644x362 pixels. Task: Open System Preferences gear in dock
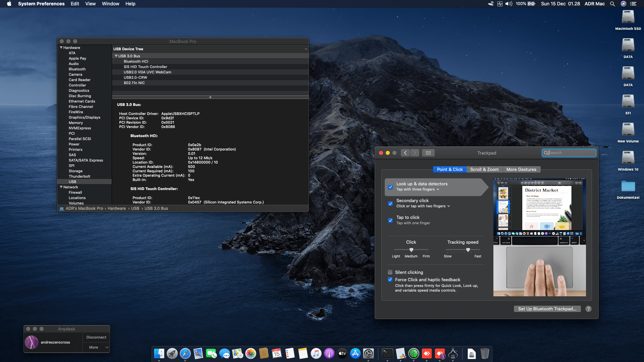click(368, 353)
